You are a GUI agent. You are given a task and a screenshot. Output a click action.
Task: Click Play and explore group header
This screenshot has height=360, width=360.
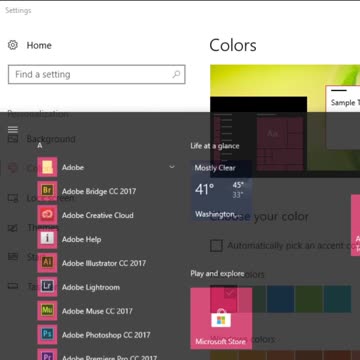(217, 274)
